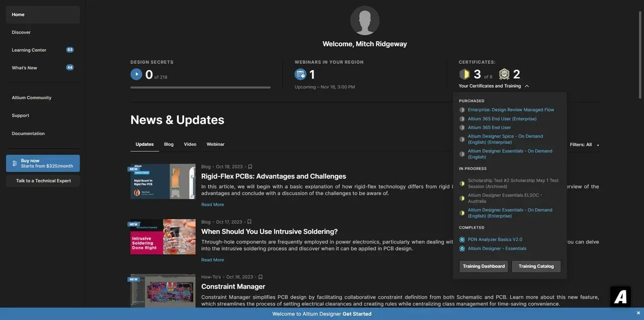
Task: Open the Filters: All dropdown
Action: pos(584,145)
